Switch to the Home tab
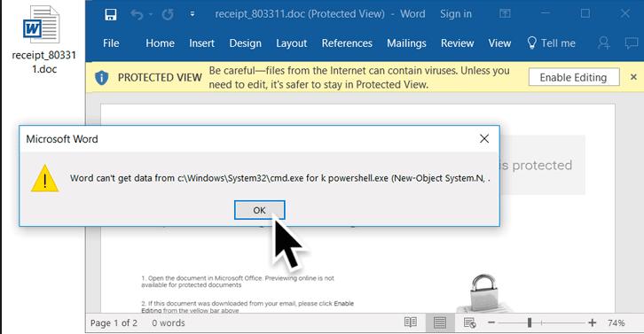This screenshot has width=644, height=334. (160, 43)
